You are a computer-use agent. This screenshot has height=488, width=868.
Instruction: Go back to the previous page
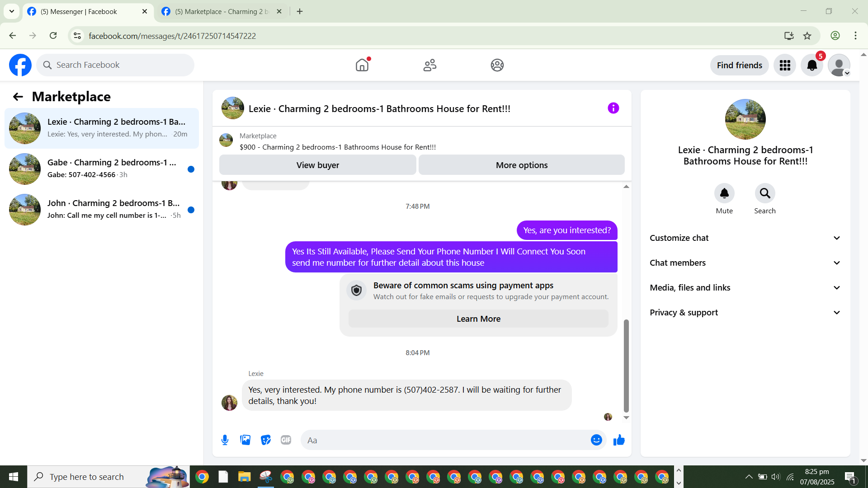pyautogui.click(x=13, y=36)
